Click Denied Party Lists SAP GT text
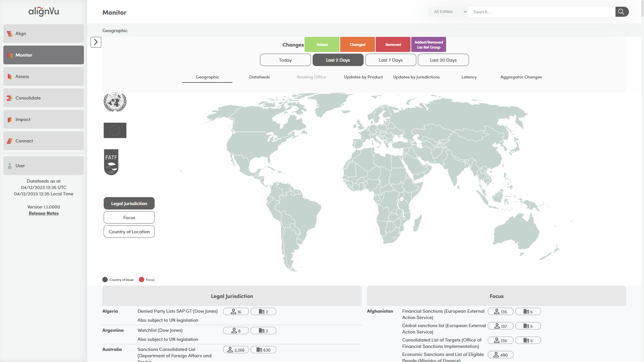Viewport: 644px width, 362px height. click(177, 311)
